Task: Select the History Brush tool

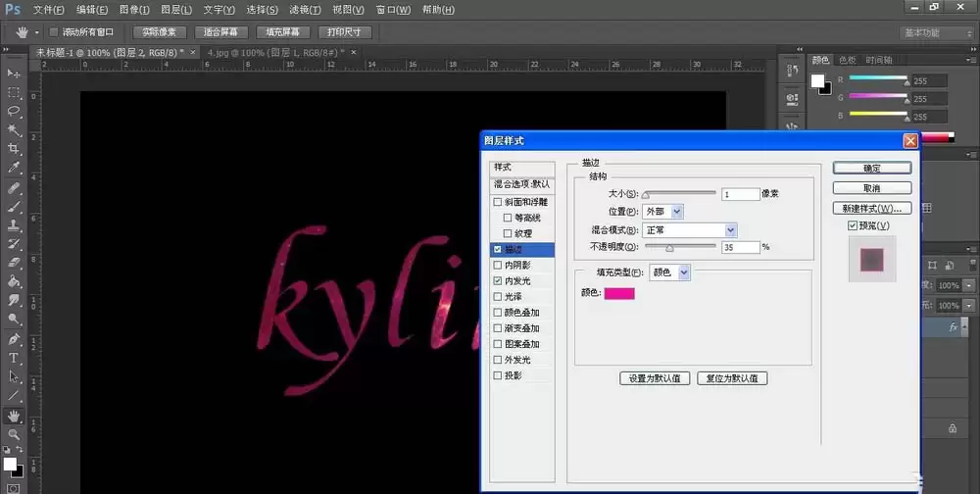Action: tap(14, 244)
